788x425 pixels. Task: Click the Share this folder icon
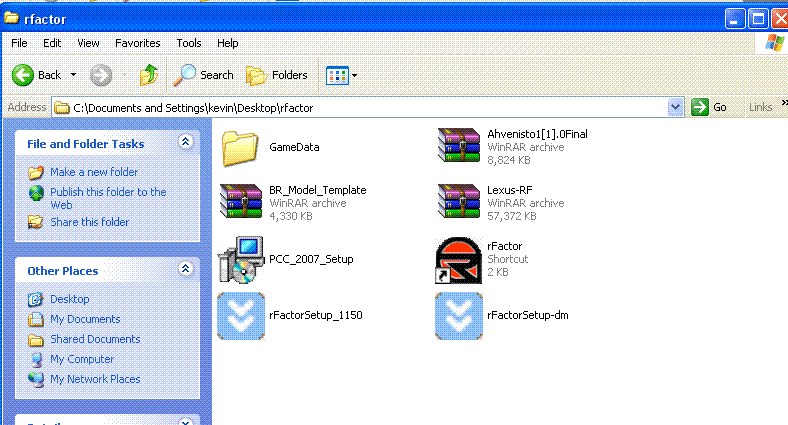click(x=35, y=222)
